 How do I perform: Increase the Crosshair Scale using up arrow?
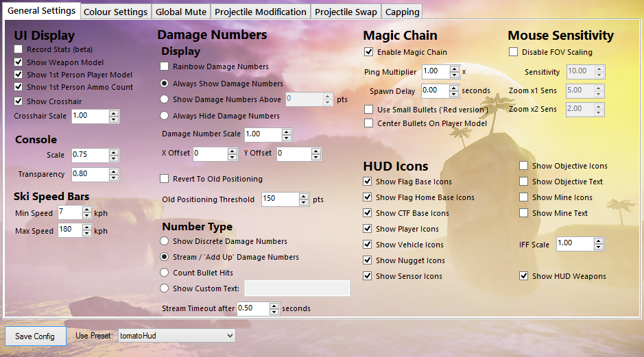point(114,113)
